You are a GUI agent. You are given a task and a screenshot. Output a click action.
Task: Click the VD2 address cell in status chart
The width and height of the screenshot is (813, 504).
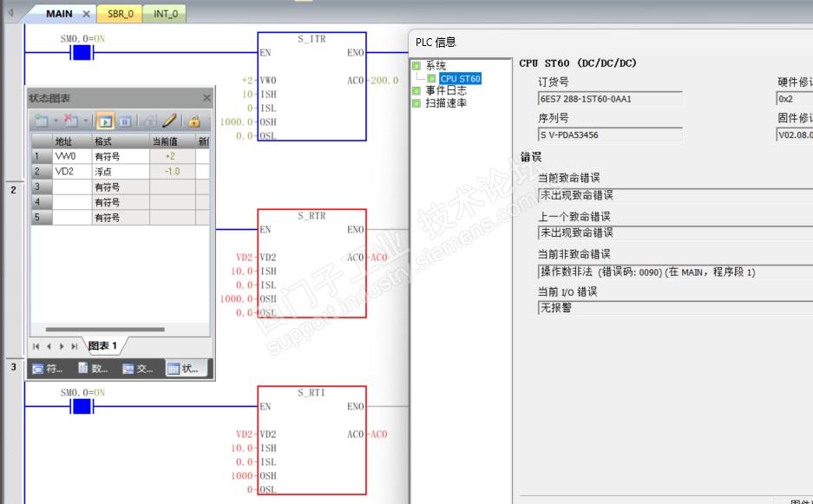tap(71, 171)
